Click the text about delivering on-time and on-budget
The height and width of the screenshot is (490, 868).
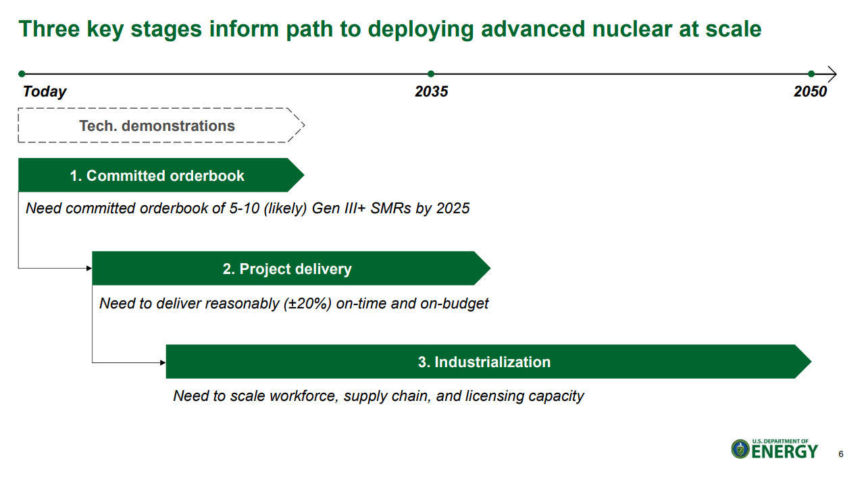(294, 304)
